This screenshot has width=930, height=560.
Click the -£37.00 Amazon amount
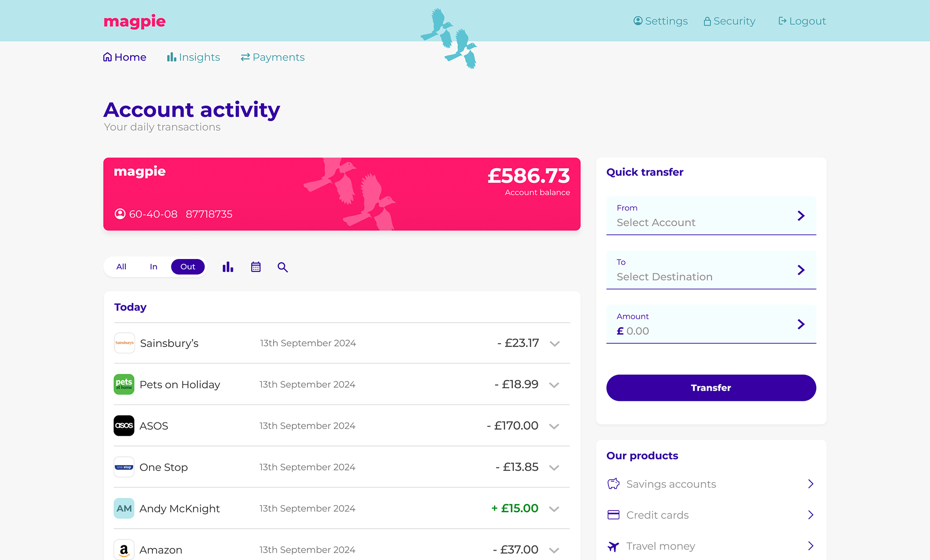(515, 550)
